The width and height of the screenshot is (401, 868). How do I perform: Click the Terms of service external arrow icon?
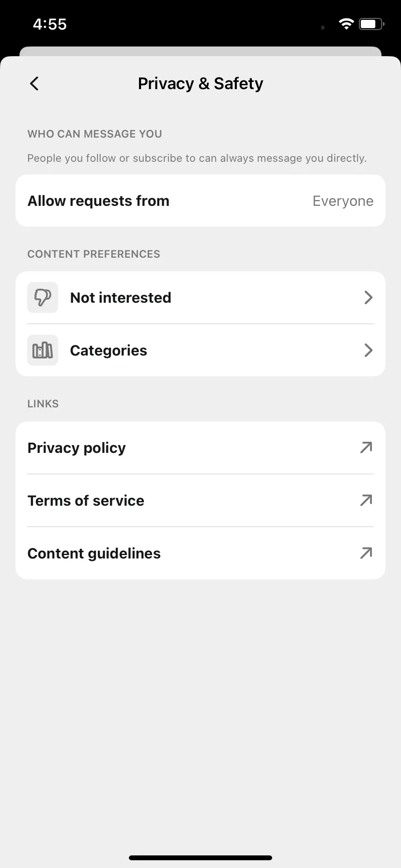point(366,500)
